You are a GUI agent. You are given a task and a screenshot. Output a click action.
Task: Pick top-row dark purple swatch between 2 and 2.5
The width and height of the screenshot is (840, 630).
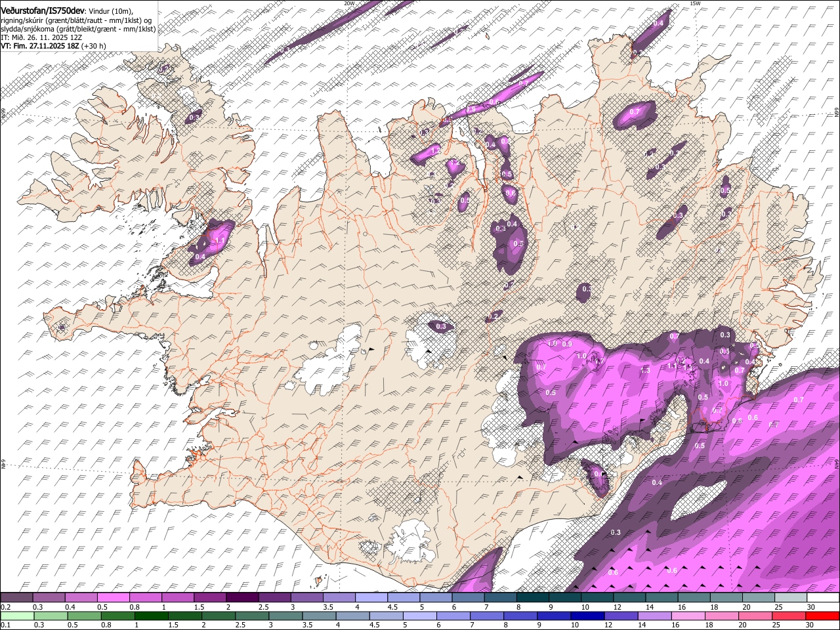(242, 598)
